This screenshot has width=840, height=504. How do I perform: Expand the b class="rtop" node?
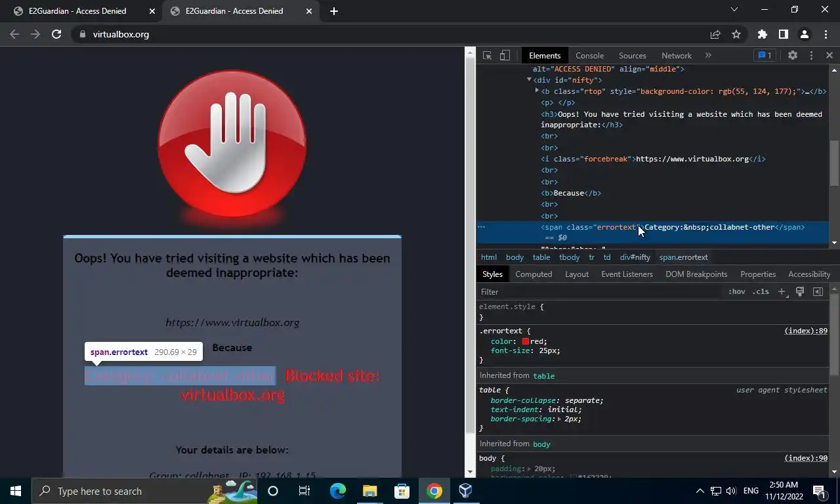point(537,91)
